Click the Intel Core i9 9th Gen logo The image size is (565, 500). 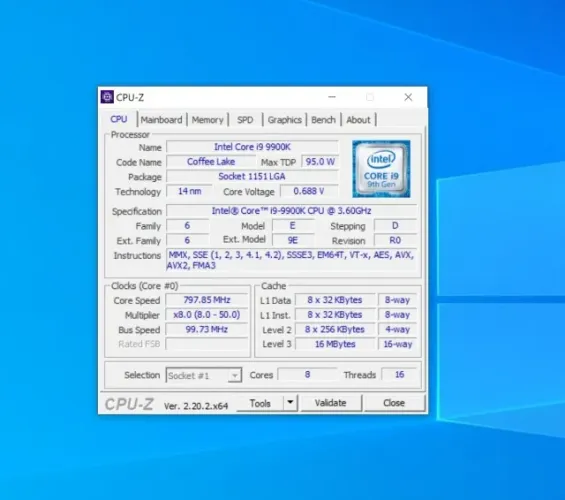381,169
